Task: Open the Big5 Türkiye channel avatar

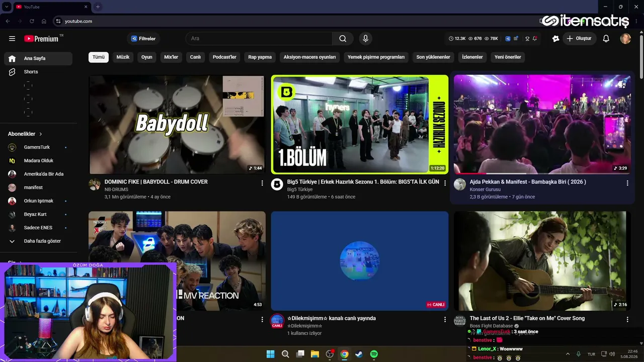Action: 277,185
